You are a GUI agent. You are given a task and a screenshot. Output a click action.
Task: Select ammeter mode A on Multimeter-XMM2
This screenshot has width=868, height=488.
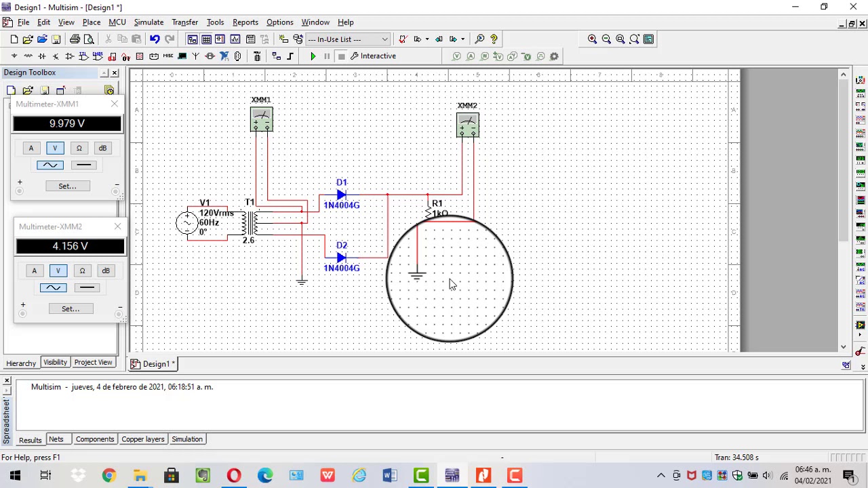[x=34, y=270]
